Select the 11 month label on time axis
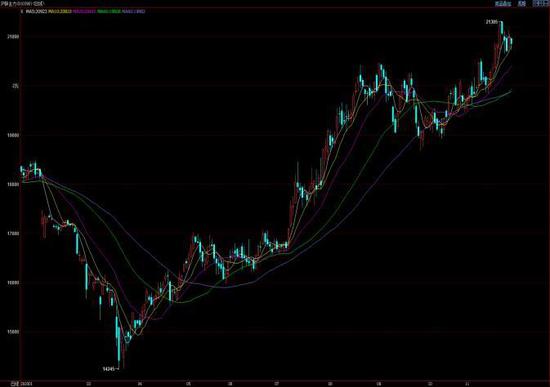 [x=467, y=383]
